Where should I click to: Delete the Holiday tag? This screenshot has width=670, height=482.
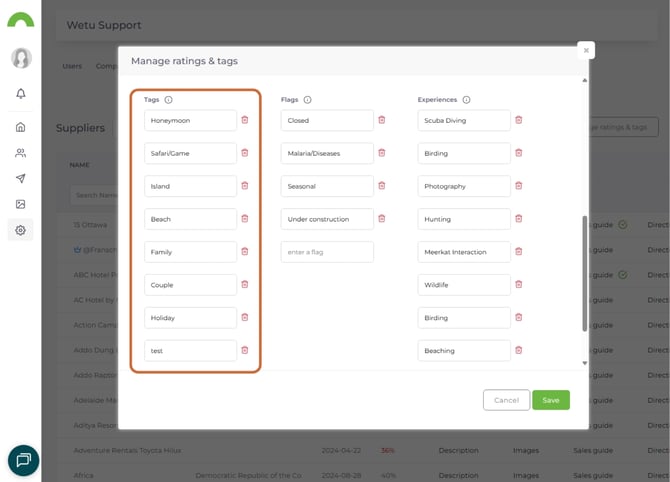pos(245,317)
